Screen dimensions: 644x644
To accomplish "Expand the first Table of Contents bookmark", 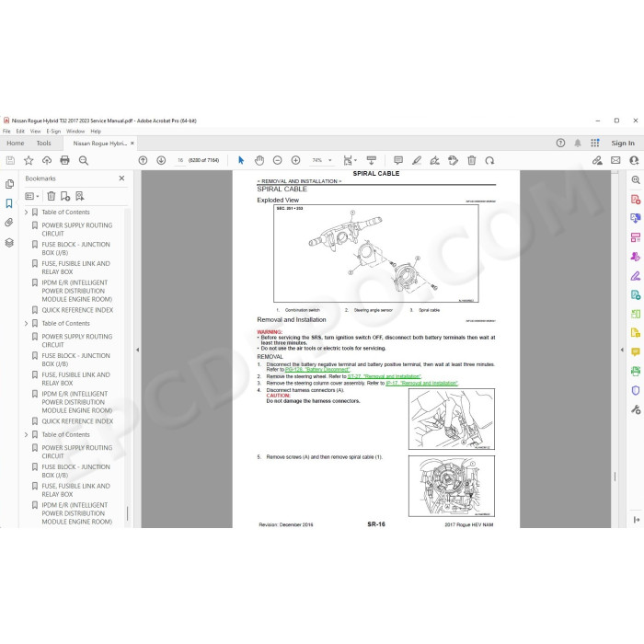I will point(27,212).
